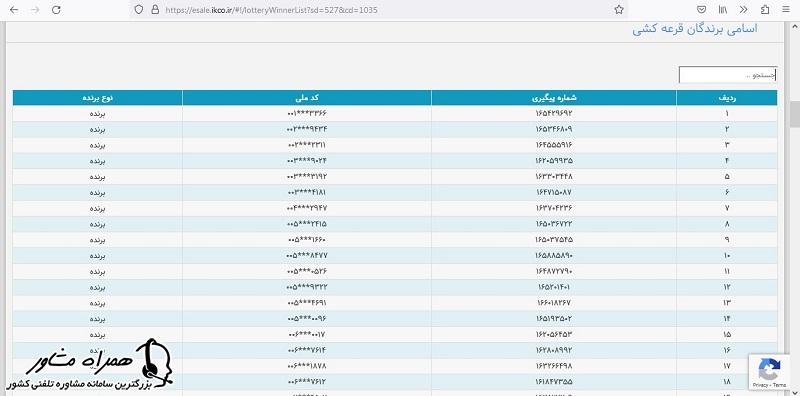
Task: Select national code ۰۰۶***۰۰۱۷
Action: point(307,335)
